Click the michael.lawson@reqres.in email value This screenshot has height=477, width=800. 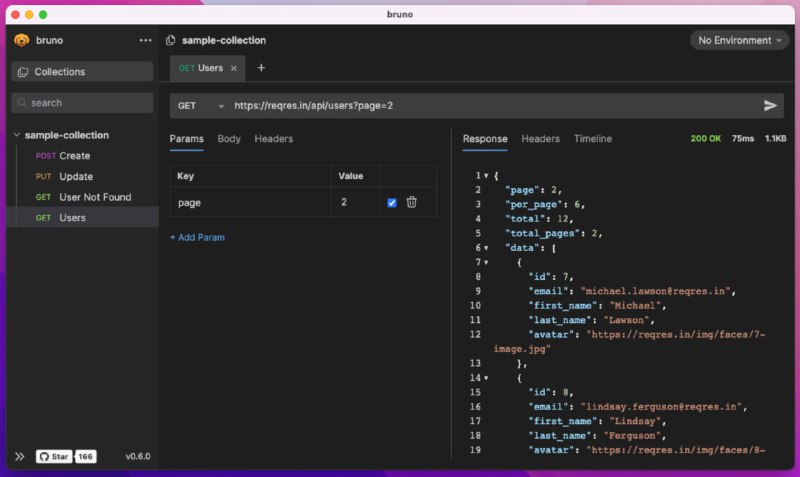click(x=655, y=291)
